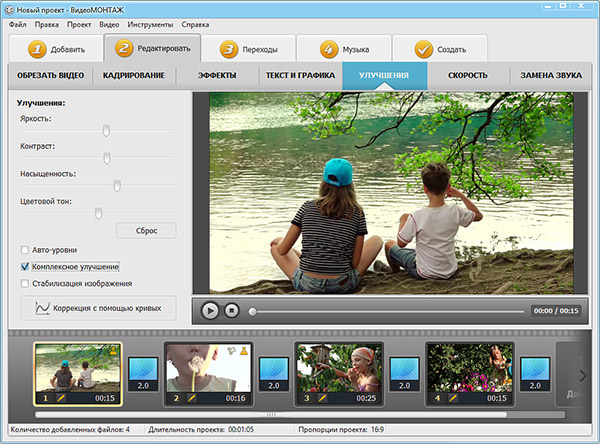The width and height of the screenshot is (600, 444).
Task: Click the 00:25 duration on clip 3
Action: (x=366, y=398)
